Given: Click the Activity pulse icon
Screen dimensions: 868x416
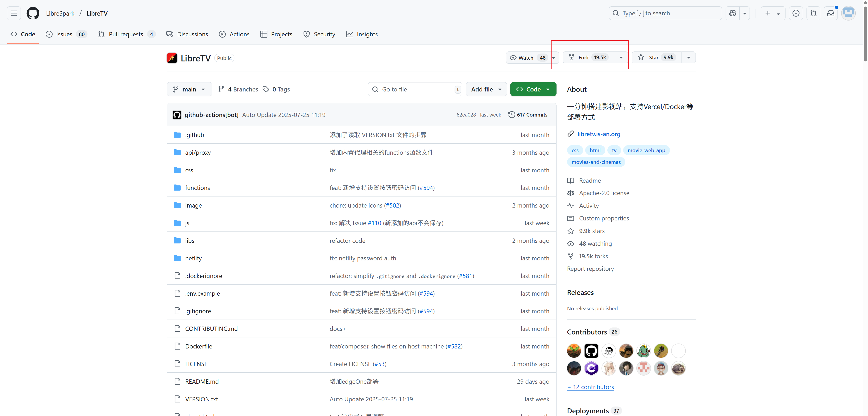Looking at the screenshot, I should click(x=571, y=206).
